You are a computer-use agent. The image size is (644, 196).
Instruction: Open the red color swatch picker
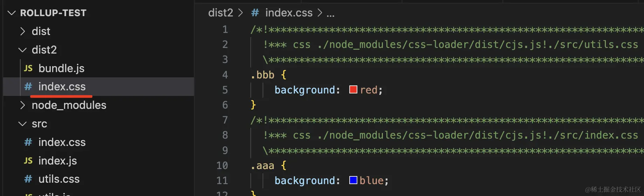point(353,90)
